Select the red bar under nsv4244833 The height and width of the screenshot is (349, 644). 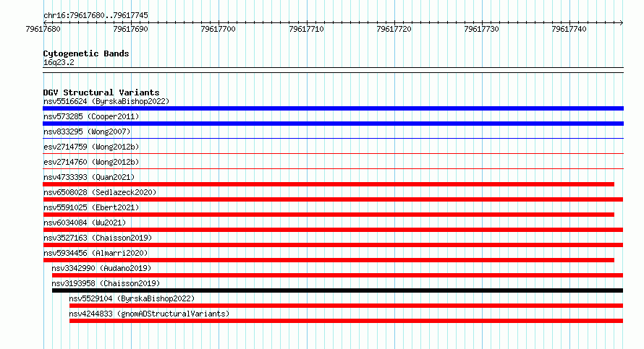tap(346, 321)
